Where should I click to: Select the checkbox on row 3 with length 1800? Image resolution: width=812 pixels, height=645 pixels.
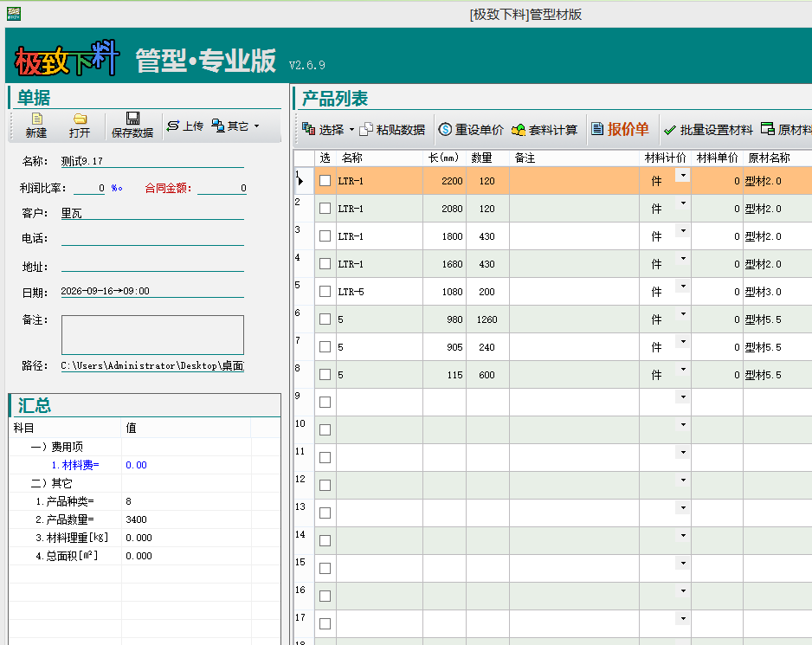(325, 236)
